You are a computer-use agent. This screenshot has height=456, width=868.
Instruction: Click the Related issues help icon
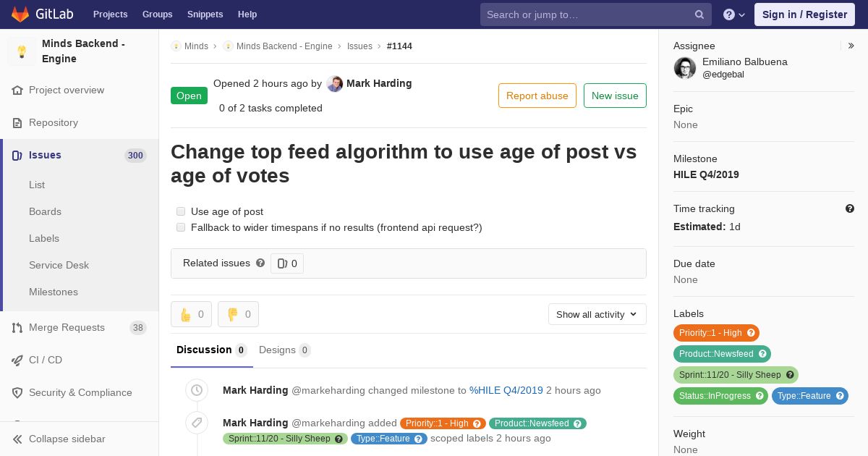(x=260, y=263)
